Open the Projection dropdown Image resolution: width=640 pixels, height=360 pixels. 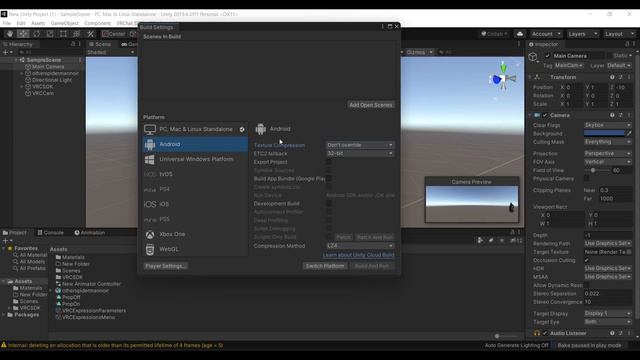point(608,153)
